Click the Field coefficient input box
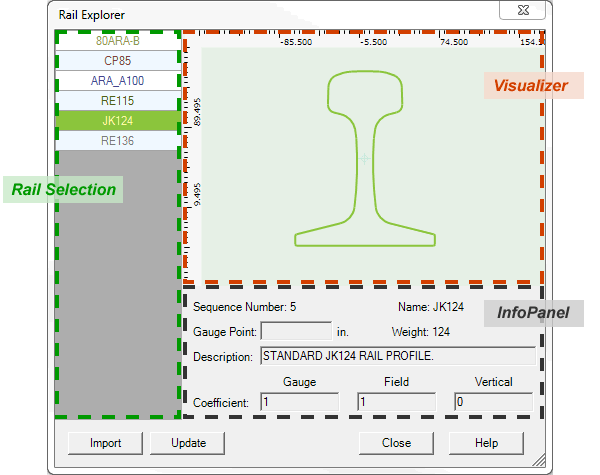 tap(396, 402)
